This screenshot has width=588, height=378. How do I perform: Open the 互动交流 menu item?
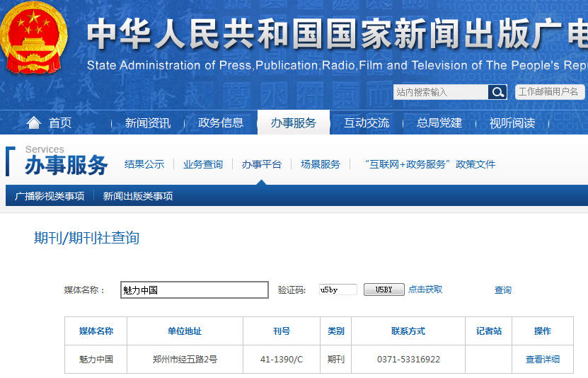367,122
